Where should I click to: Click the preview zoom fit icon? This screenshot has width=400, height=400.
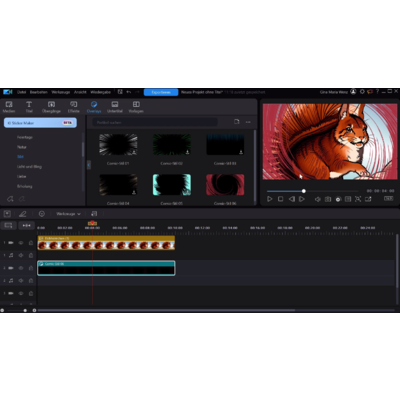coord(358,199)
